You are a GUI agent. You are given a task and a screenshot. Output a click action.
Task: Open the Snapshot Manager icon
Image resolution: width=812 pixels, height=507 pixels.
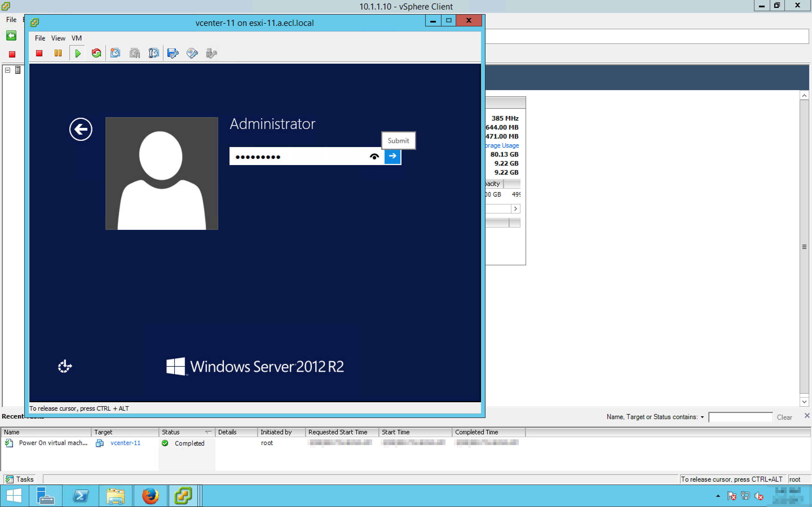[x=154, y=53]
